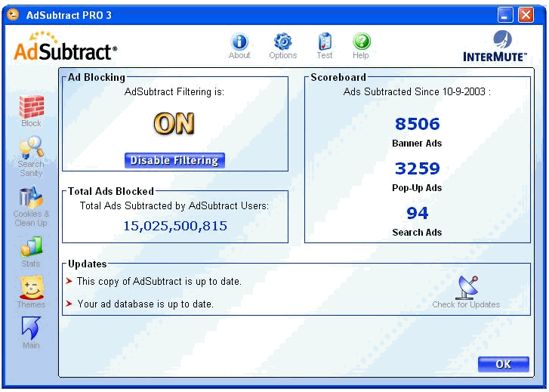Click the InterMute logo
Viewport: 549px width, 392px height.
(495, 47)
